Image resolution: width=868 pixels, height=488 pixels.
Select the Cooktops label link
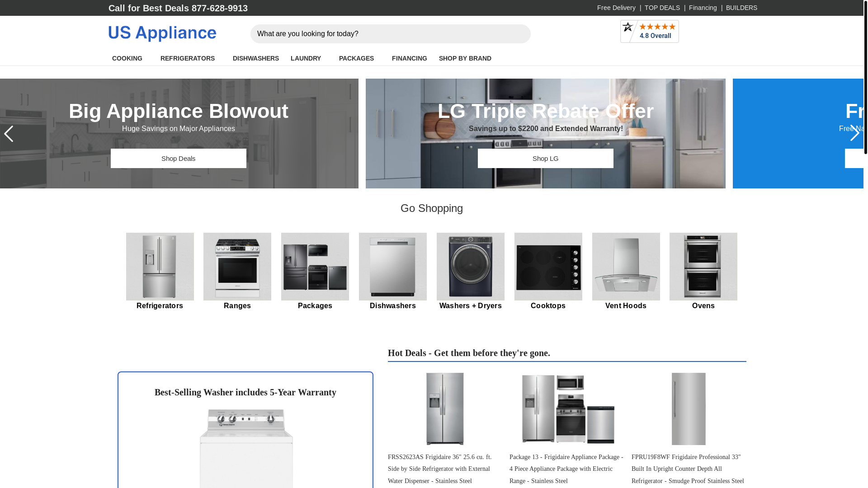pos(548,306)
